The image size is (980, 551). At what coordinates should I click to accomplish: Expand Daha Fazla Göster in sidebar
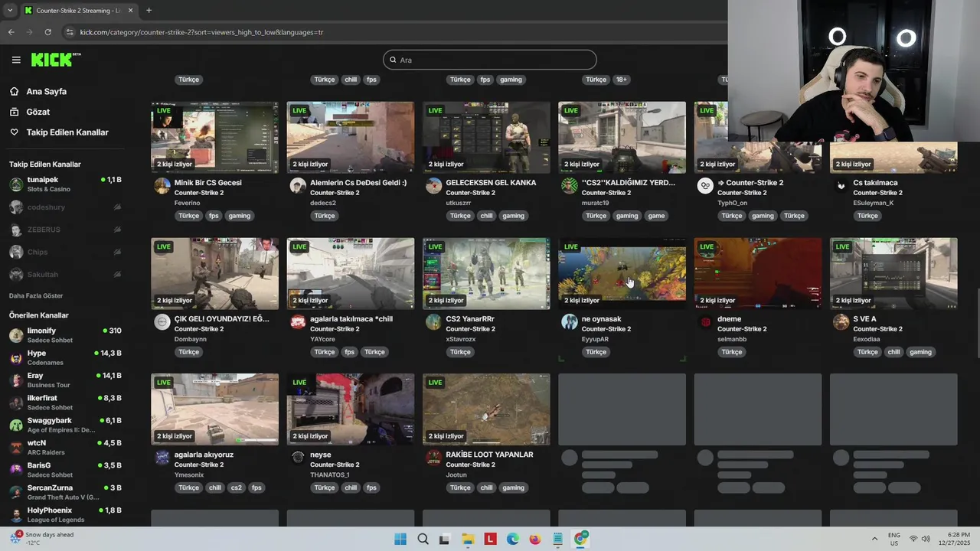tap(36, 295)
